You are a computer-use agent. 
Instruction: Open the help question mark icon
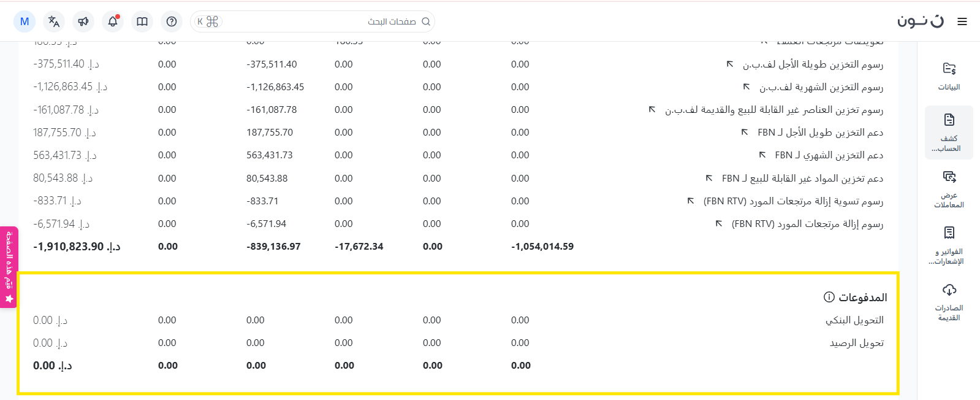(x=172, y=21)
